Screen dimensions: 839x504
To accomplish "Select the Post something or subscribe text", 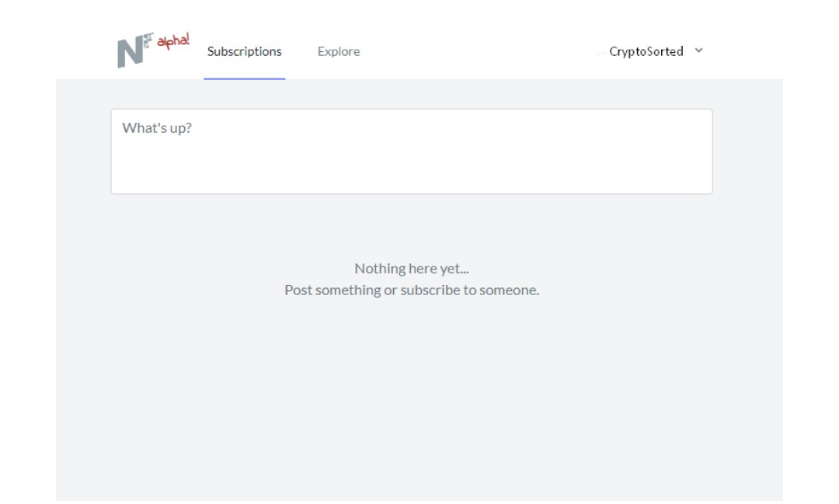I will (412, 290).
